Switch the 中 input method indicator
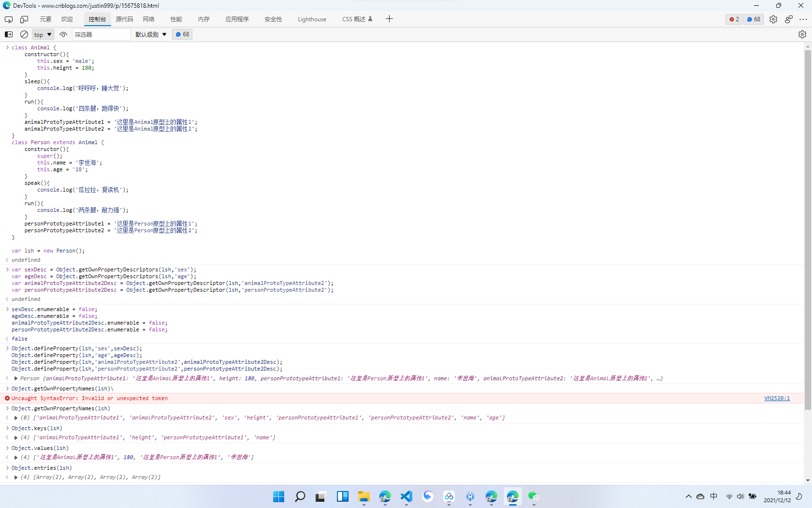 [714, 496]
